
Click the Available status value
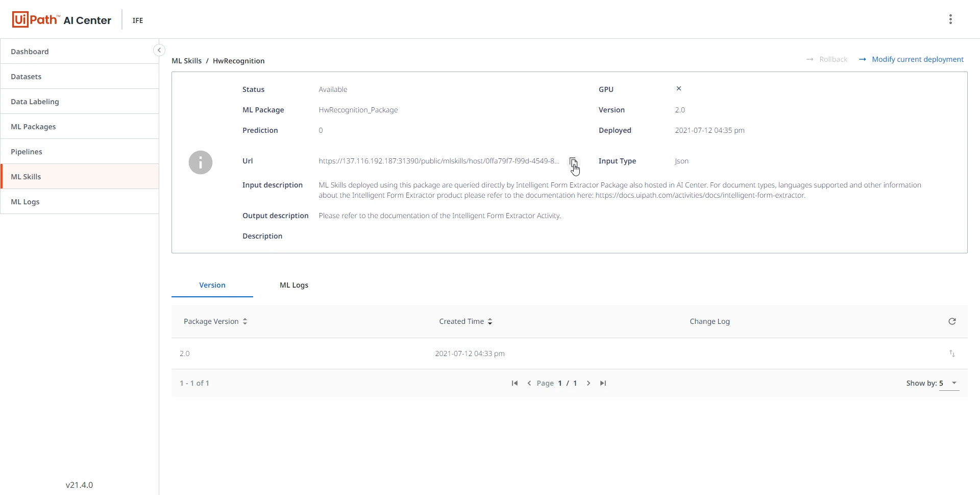point(333,89)
